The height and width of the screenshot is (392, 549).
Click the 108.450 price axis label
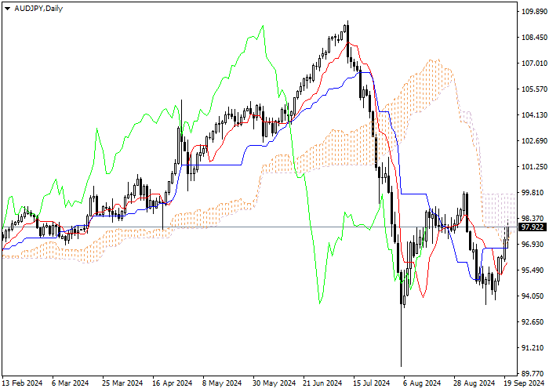click(534, 38)
